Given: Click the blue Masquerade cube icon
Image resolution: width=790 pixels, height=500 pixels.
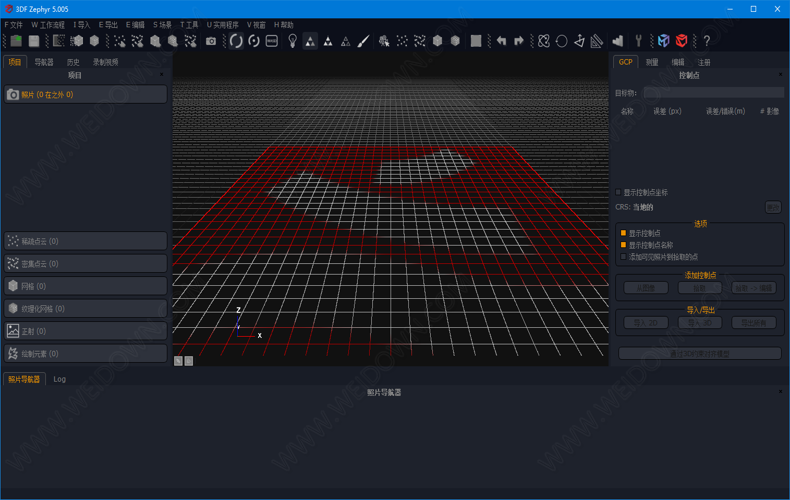Looking at the screenshot, I should 664,41.
